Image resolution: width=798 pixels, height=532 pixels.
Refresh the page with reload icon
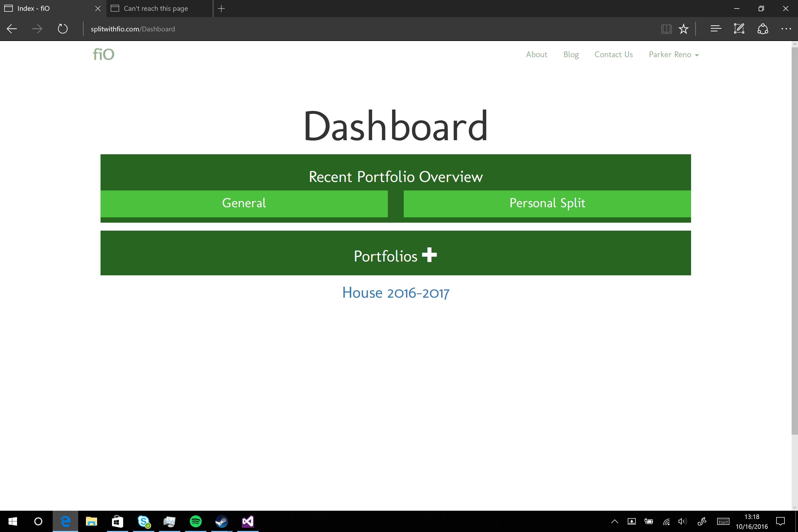click(x=63, y=29)
